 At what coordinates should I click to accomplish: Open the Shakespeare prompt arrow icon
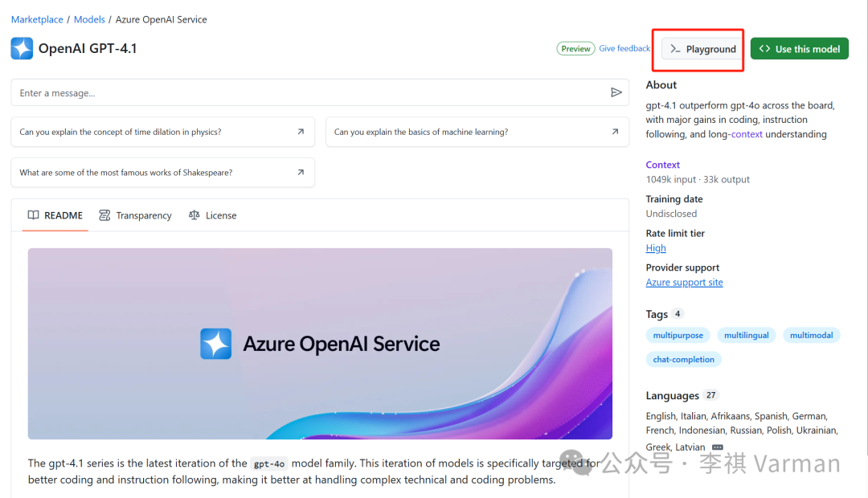[x=301, y=172]
